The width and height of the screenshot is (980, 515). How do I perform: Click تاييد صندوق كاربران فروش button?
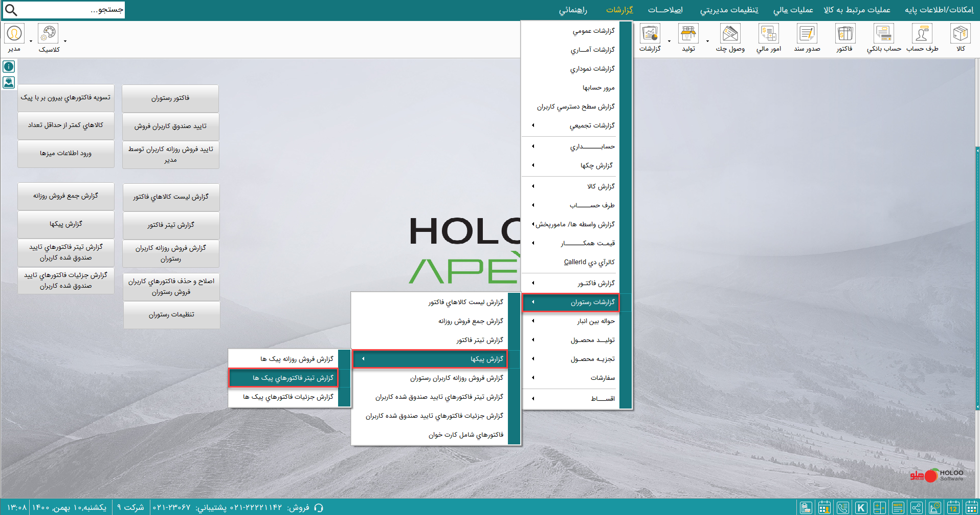pyautogui.click(x=170, y=126)
